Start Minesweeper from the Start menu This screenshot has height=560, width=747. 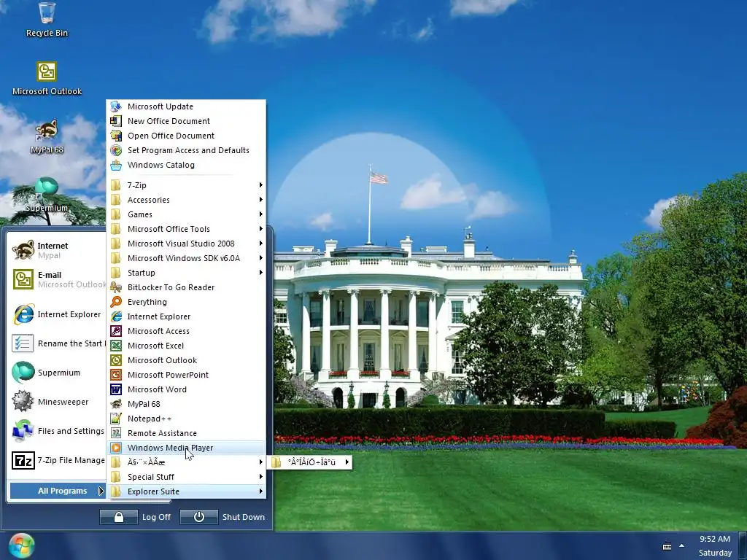pos(57,402)
